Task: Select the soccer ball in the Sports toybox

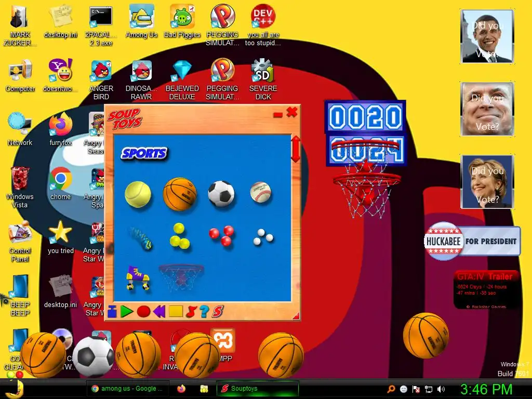Action: tap(221, 194)
